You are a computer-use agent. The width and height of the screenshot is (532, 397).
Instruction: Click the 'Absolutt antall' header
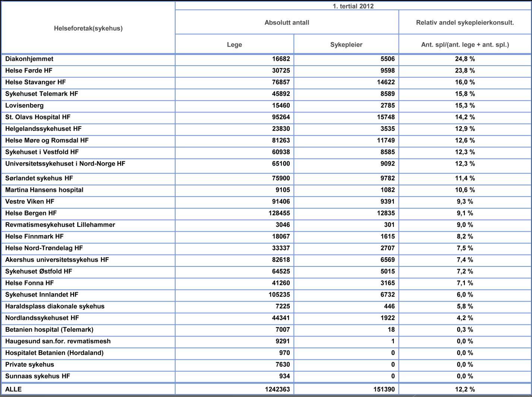pos(287,22)
